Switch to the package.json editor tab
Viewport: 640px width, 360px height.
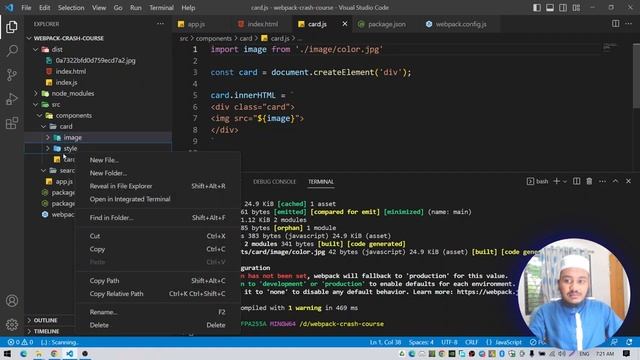[387, 24]
